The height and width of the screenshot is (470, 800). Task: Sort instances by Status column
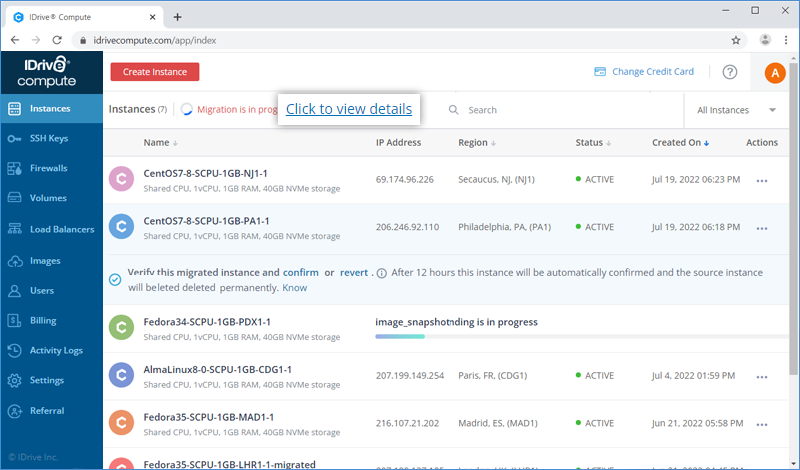point(593,143)
